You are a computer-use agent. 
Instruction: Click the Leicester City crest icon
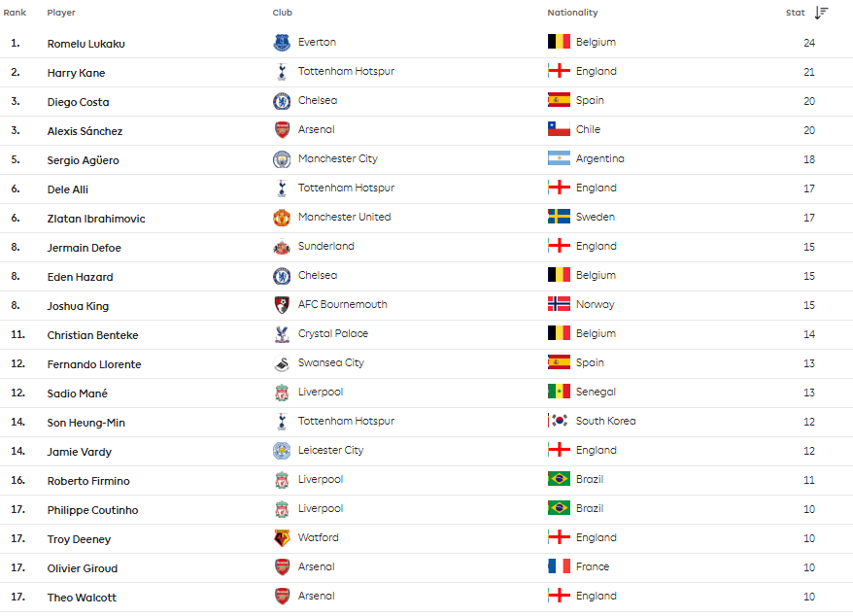282,451
